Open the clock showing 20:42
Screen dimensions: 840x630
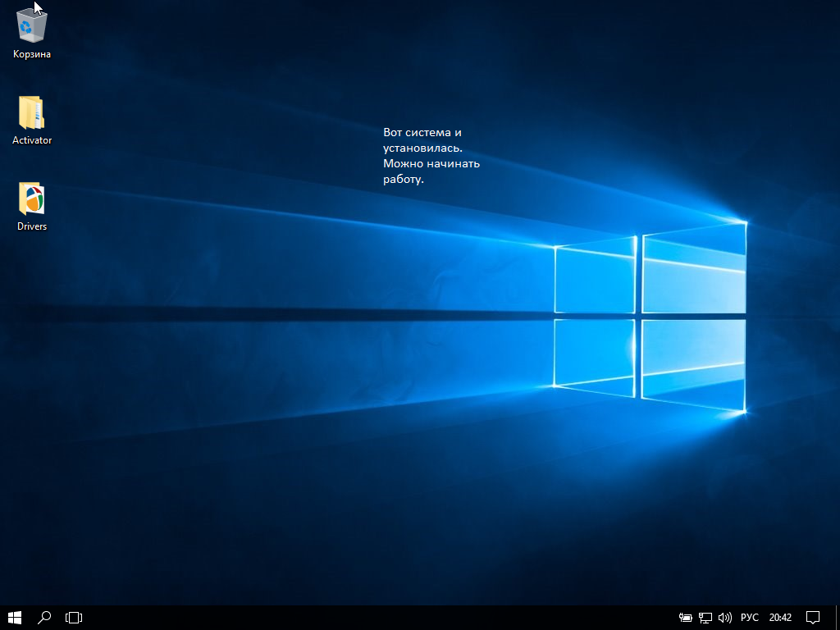pos(780,618)
